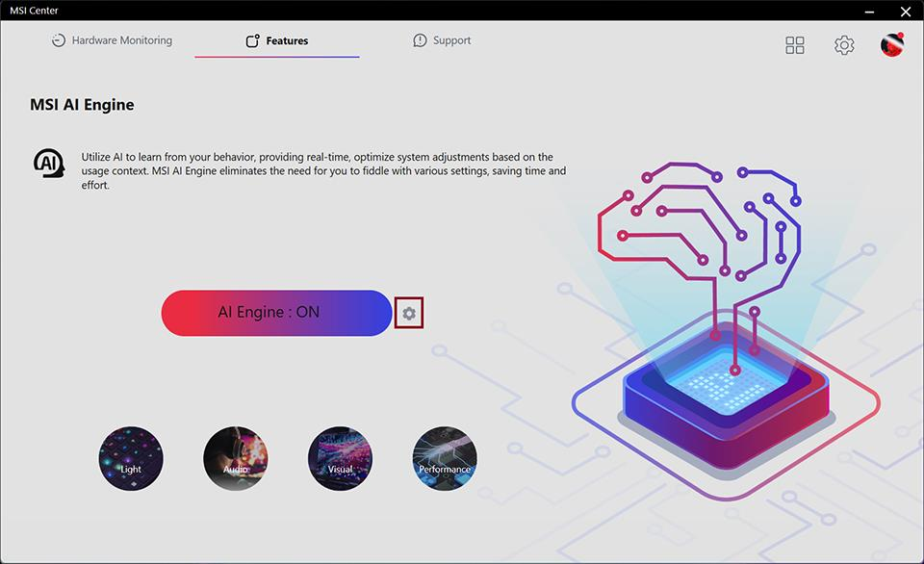924x564 pixels.
Task: Click the Support info icon
Action: point(419,39)
